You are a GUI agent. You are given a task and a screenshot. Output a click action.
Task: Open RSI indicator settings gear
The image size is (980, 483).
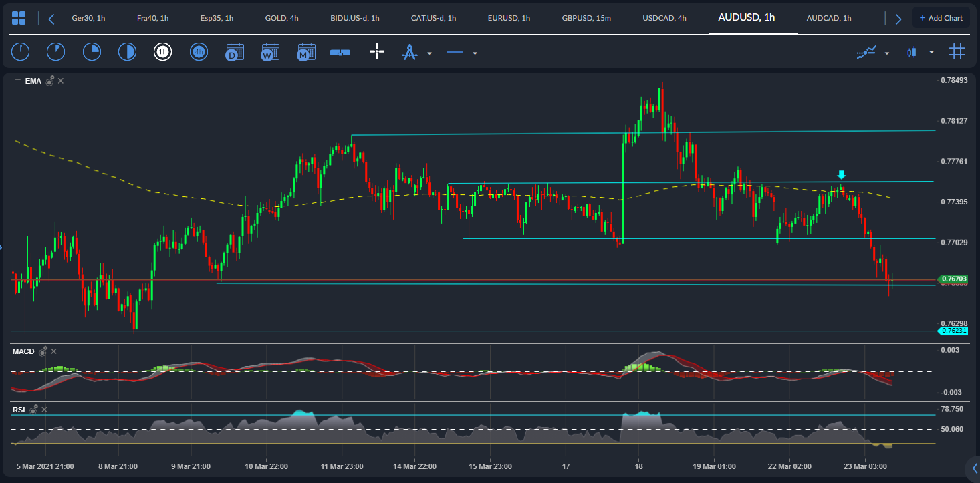point(33,408)
